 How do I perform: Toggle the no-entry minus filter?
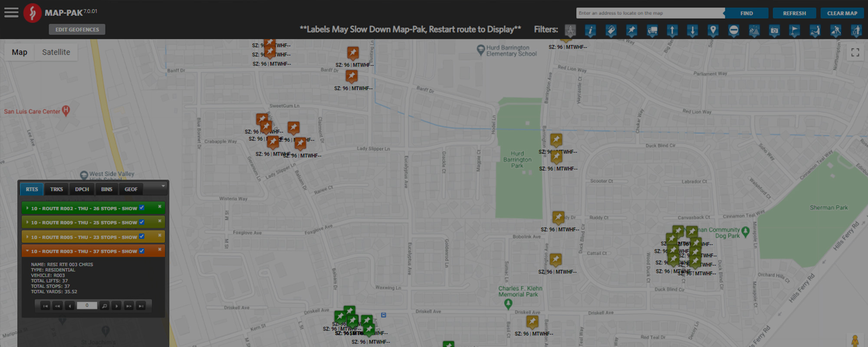tap(733, 30)
